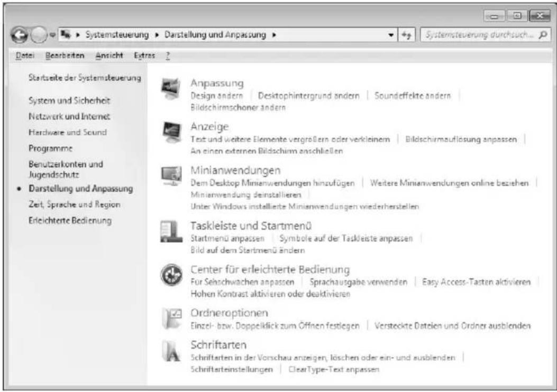Click Unter Windows installierte Minianwendungen wiederherstellen
The width and height of the screenshot is (557, 392).
[305, 207]
